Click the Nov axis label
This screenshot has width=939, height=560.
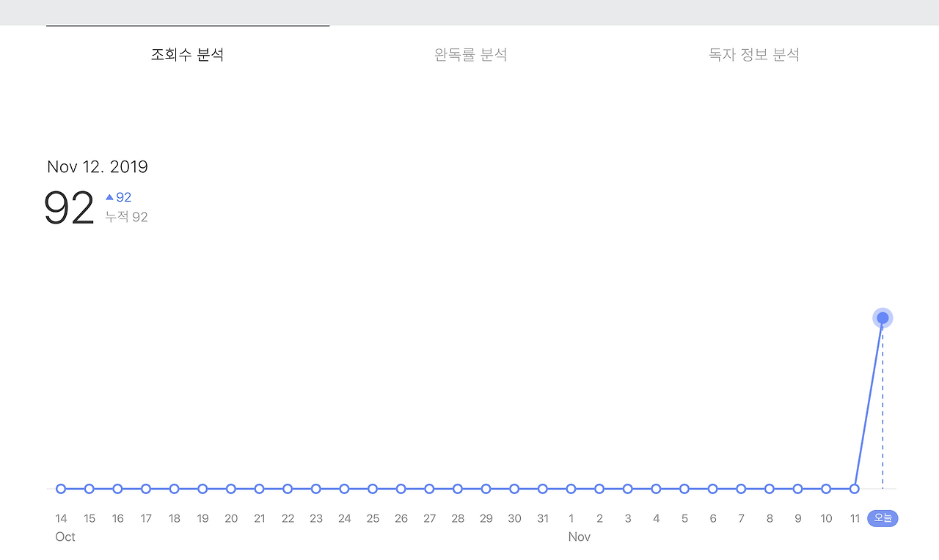click(580, 537)
